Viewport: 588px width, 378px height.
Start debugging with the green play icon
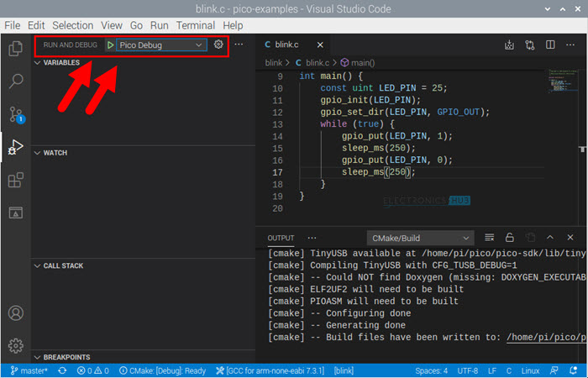pos(111,45)
